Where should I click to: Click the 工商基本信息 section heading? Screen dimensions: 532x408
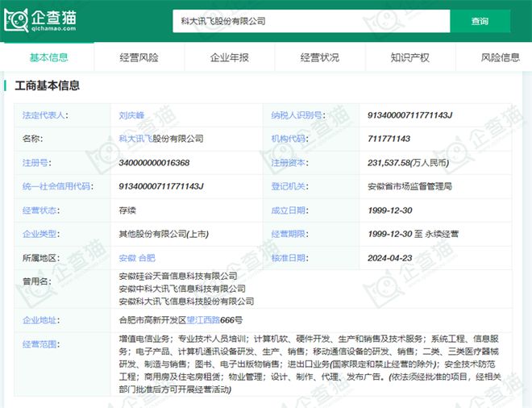click(48, 85)
